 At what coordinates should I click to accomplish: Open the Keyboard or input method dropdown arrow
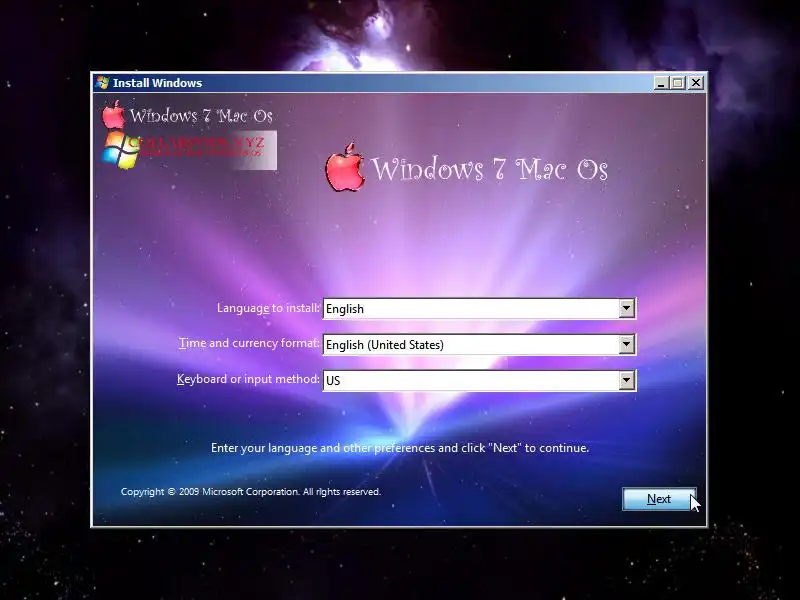(x=627, y=381)
